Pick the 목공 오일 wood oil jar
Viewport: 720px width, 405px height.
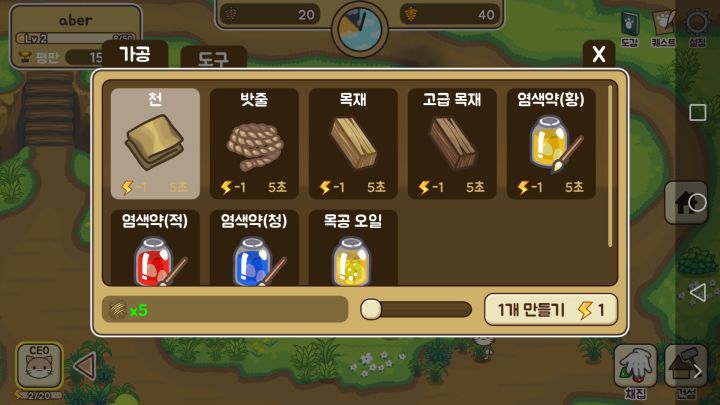point(353,248)
